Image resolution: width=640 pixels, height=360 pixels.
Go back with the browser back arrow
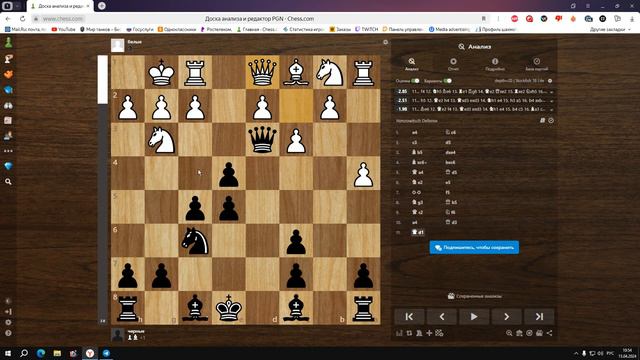[x=8, y=19]
